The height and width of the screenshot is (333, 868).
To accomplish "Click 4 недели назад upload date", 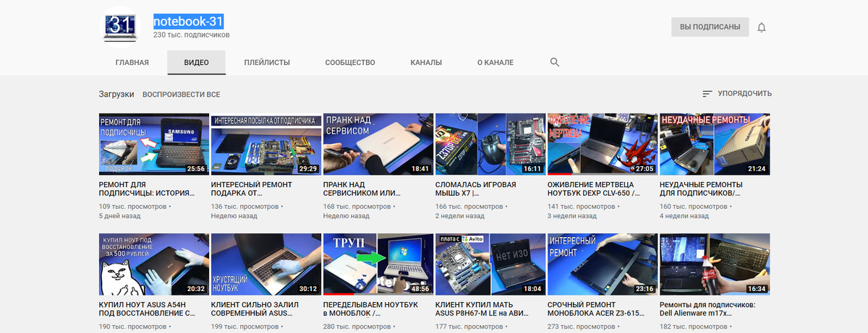I will pyautogui.click(x=684, y=216).
